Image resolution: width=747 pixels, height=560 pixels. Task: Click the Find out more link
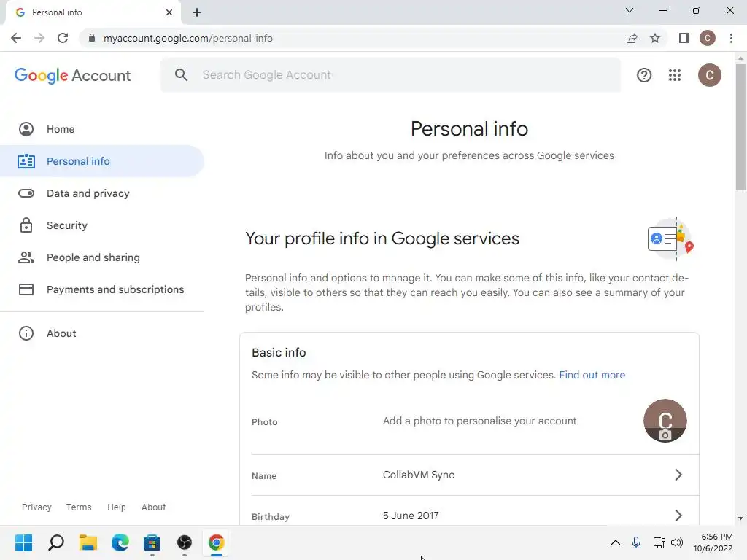click(x=592, y=375)
